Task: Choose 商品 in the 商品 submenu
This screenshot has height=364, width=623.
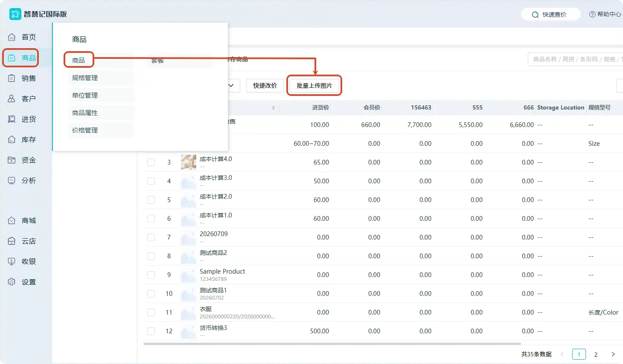Action: (x=79, y=60)
